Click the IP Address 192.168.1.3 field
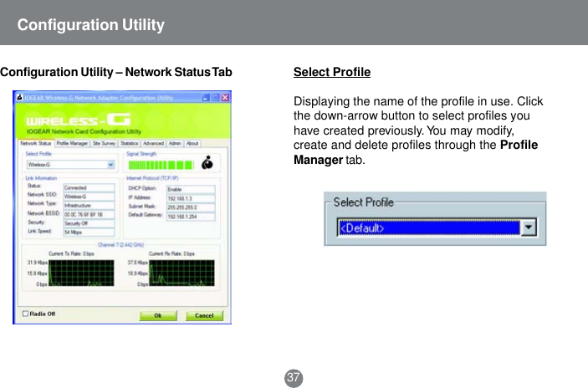The height and width of the screenshot is (388, 588). click(x=191, y=198)
